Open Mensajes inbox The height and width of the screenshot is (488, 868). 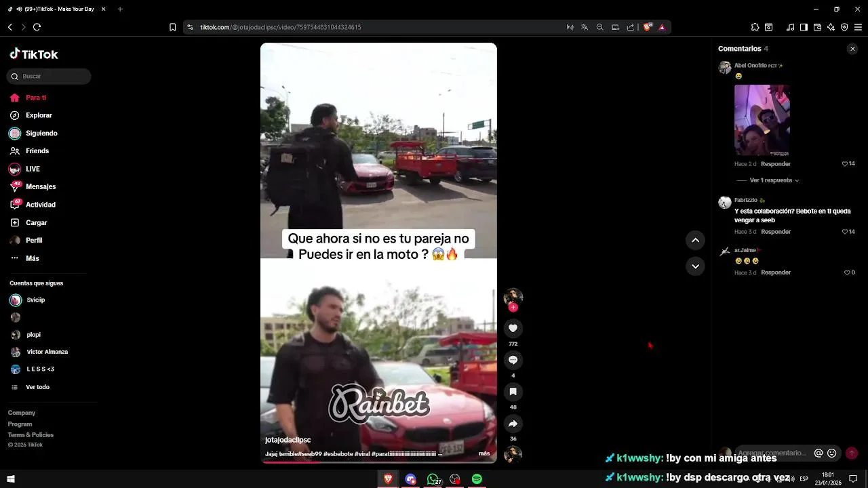pyautogui.click(x=33, y=186)
